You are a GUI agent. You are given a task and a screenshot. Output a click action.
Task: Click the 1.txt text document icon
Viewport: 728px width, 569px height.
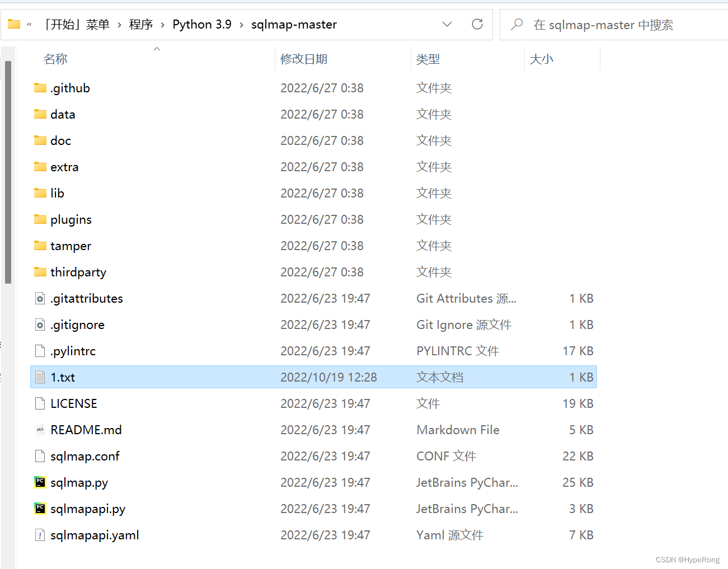40,377
